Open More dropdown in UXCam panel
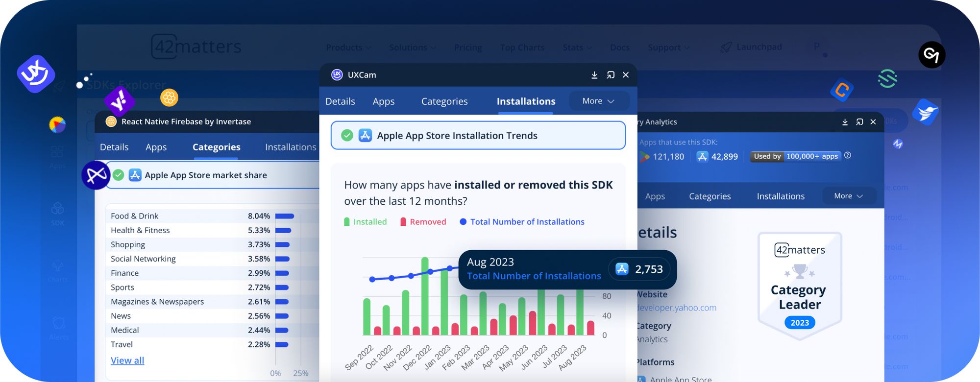 click(x=599, y=101)
